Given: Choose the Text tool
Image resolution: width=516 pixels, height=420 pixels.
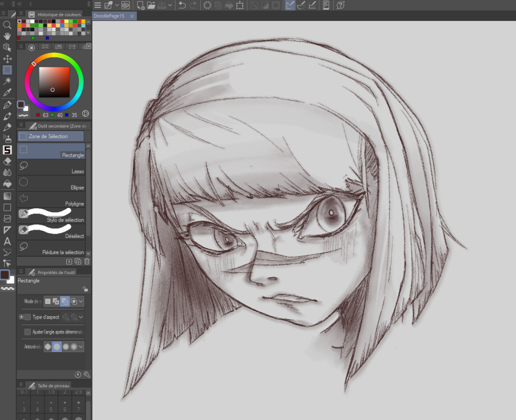Looking at the screenshot, I should [x=7, y=241].
